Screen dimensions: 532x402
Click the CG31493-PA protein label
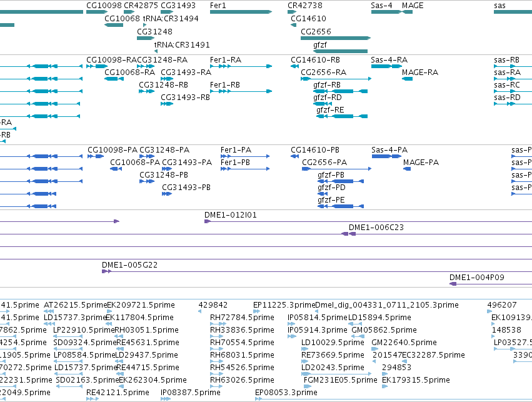[187, 163]
